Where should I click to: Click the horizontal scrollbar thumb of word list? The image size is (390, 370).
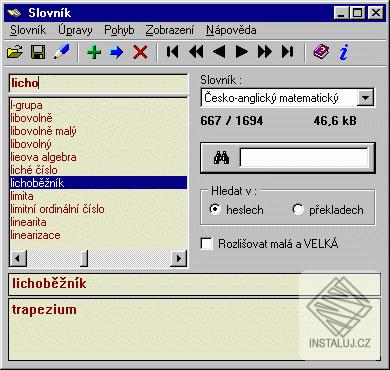[x=85, y=258]
